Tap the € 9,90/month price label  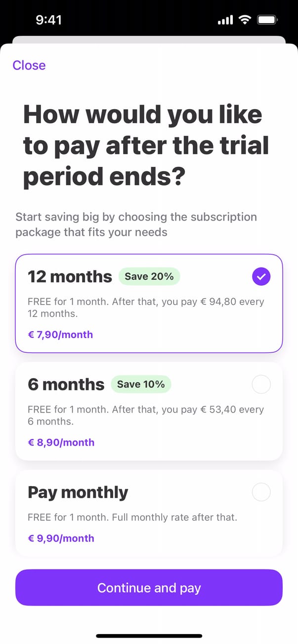pyautogui.click(x=61, y=538)
